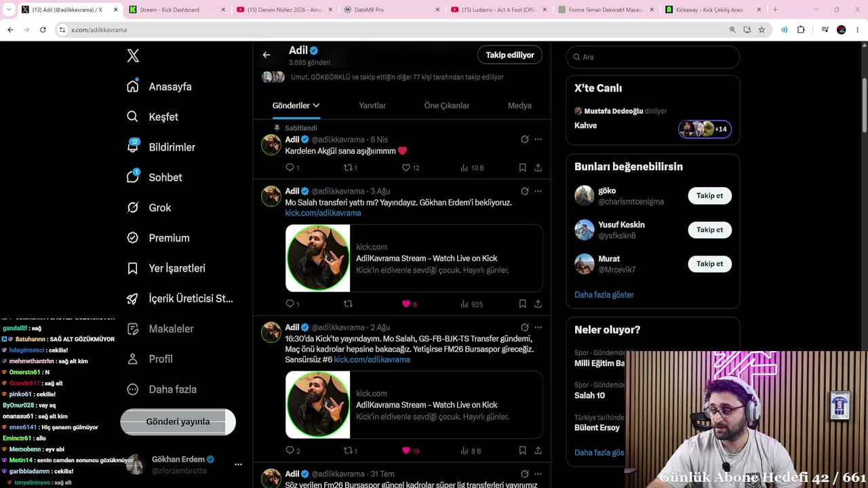Open Kick stream card thumbnail in 3 Ağu post
868x488 pixels.
click(x=317, y=258)
